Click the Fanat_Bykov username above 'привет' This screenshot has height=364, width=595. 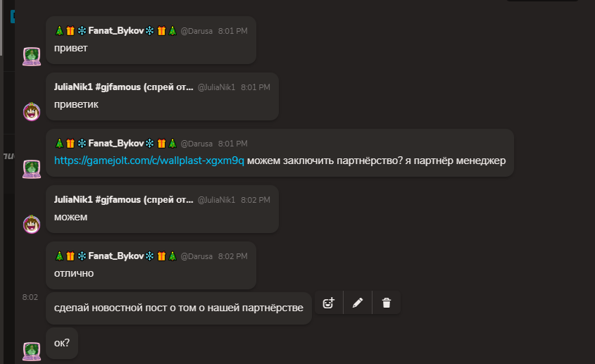tap(115, 31)
